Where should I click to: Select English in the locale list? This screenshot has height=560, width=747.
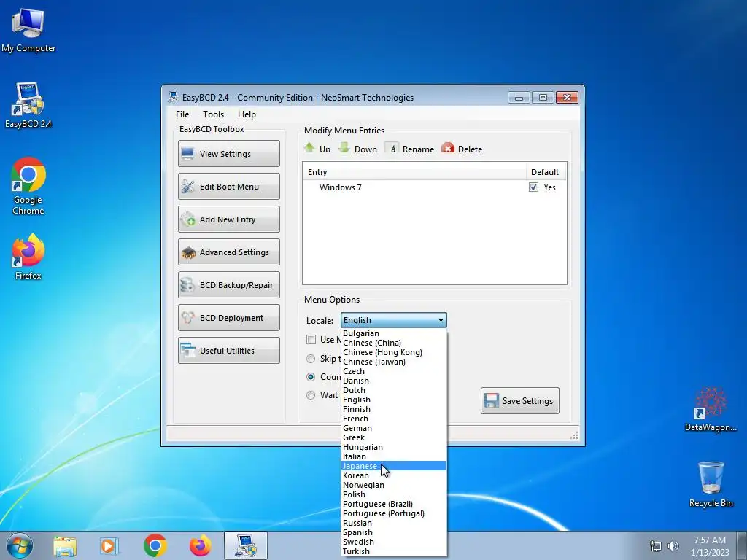pyautogui.click(x=394, y=400)
